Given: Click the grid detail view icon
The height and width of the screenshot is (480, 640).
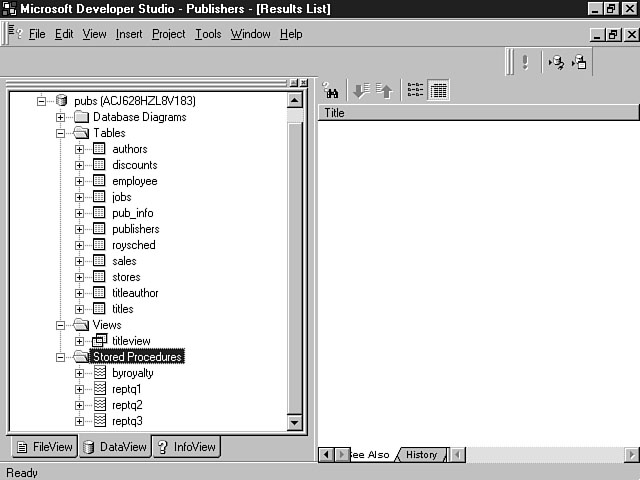Looking at the screenshot, I should point(438,91).
